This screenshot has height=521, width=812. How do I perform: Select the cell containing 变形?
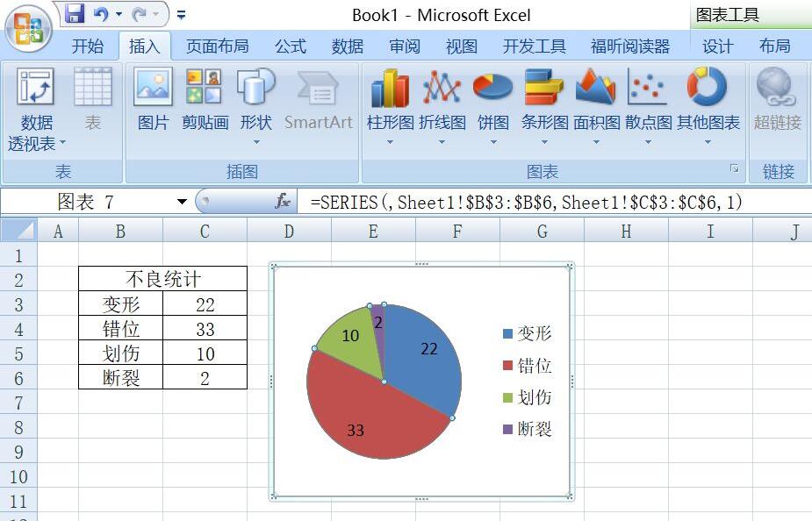point(120,304)
